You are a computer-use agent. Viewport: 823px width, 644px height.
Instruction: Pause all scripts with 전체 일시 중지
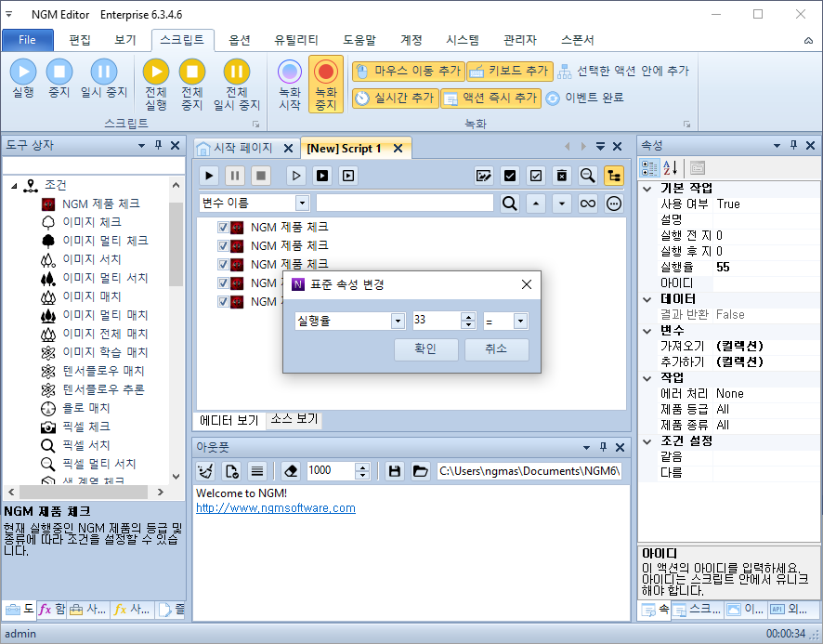(x=237, y=85)
